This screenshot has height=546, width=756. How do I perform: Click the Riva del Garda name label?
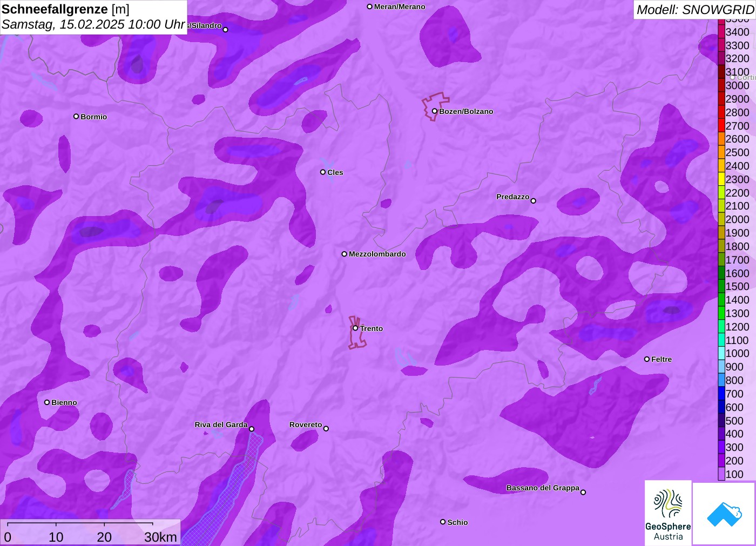(221, 424)
